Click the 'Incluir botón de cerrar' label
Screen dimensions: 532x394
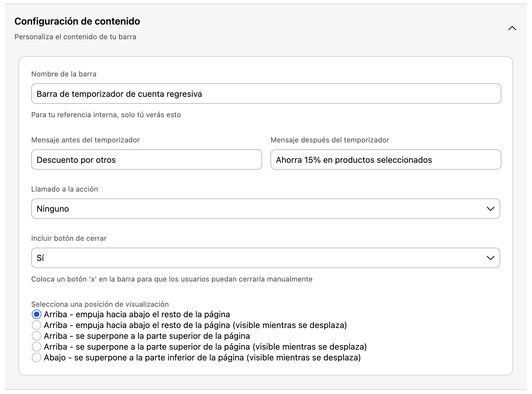coord(69,238)
